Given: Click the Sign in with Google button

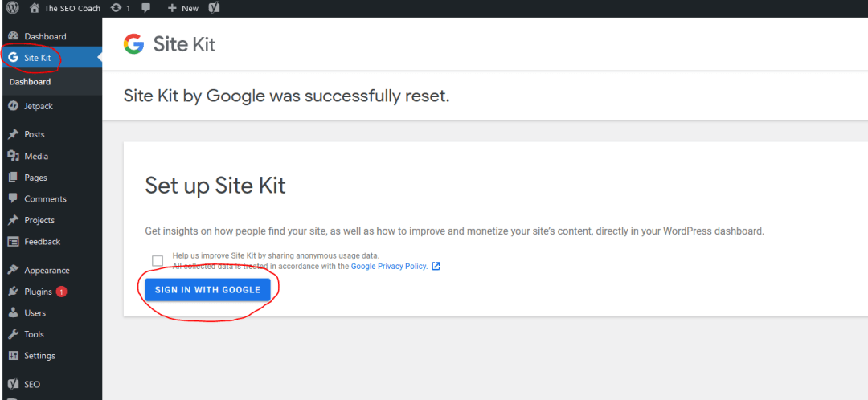Looking at the screenshot, I should pyautogui.click(x=207, y=290).
